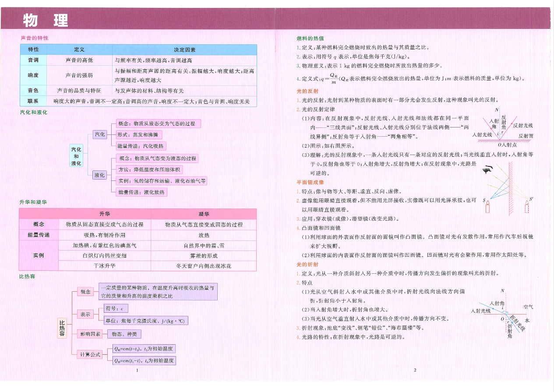Click the "特性" table header cell
The image size is (554, 392).
(x=33, y=49)
